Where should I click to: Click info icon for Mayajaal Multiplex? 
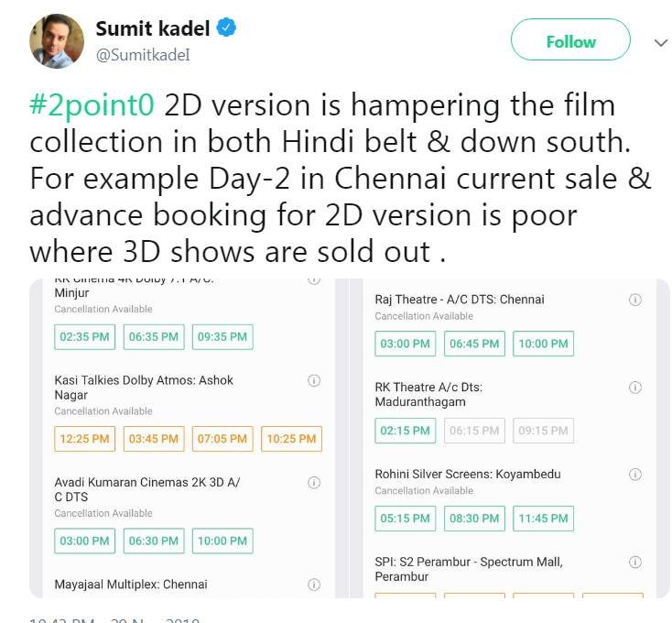pos(314,584)
